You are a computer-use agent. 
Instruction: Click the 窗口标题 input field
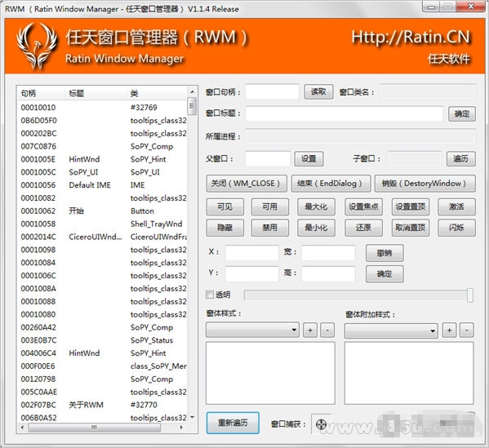(345, 113)
